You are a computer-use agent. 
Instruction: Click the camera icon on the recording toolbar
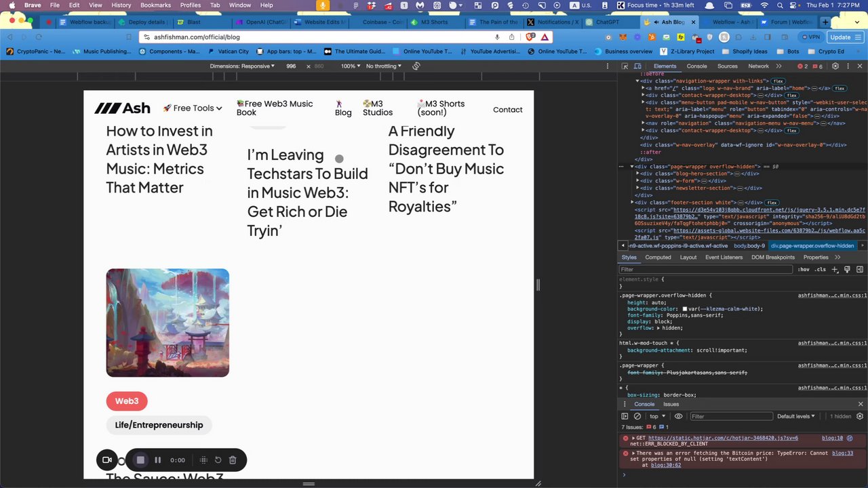tap(107, 460)
